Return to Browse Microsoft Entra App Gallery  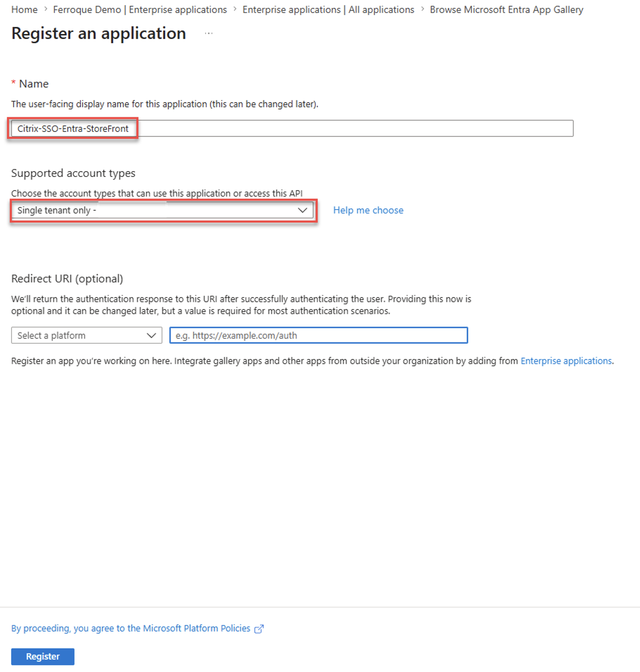(x=506, y=9)
